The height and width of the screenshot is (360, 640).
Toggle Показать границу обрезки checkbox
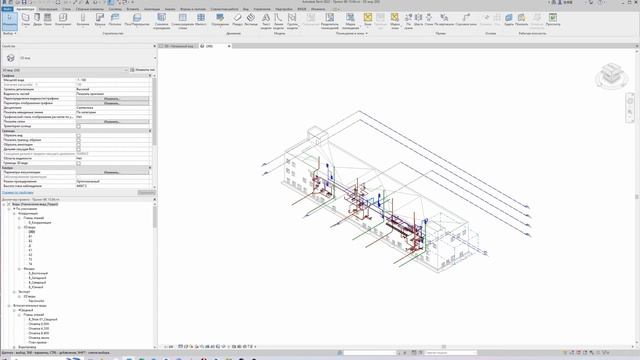78,140
